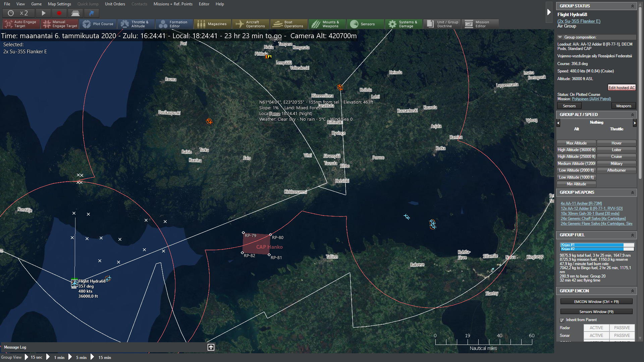Screen dimensions: 644x362
Task: Open Systems & Damage window
Action: pyautogui.click(x=403, y=24)
